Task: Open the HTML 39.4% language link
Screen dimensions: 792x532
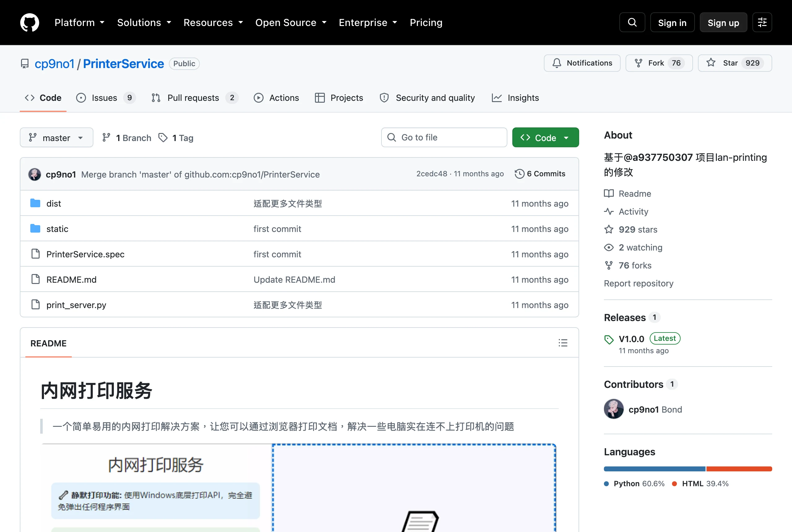Action: pos(700,483)
